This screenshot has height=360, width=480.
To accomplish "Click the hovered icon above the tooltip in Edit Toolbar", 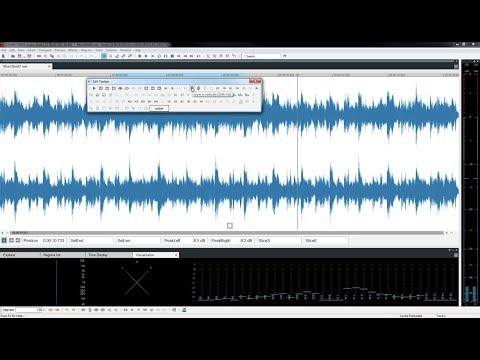I will (192, 88).
